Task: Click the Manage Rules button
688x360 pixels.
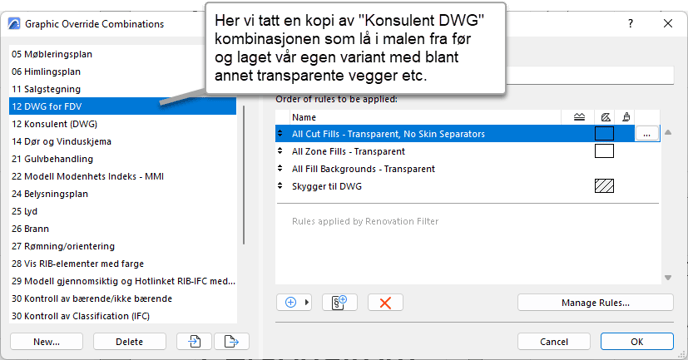Action: click(x=595, y=302)
